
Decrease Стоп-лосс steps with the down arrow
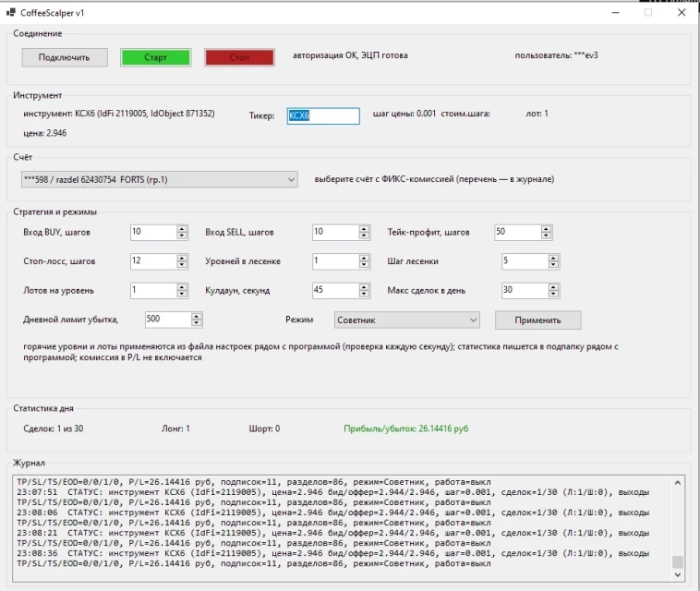[182, 264]
